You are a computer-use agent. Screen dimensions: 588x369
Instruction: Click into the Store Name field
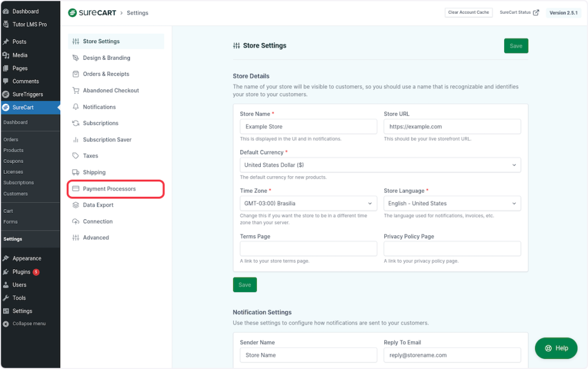[x=308, y=126]
